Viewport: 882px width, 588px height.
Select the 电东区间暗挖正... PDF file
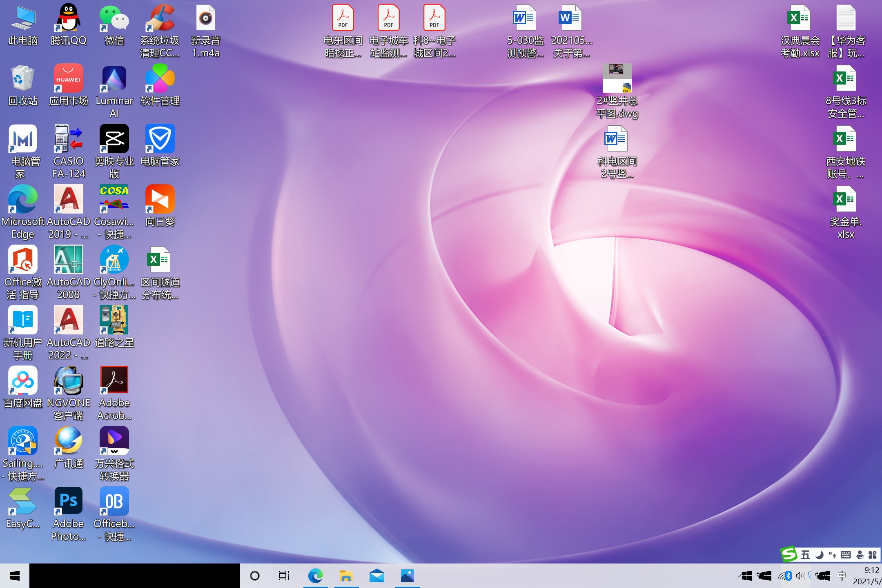click(343, 31)
